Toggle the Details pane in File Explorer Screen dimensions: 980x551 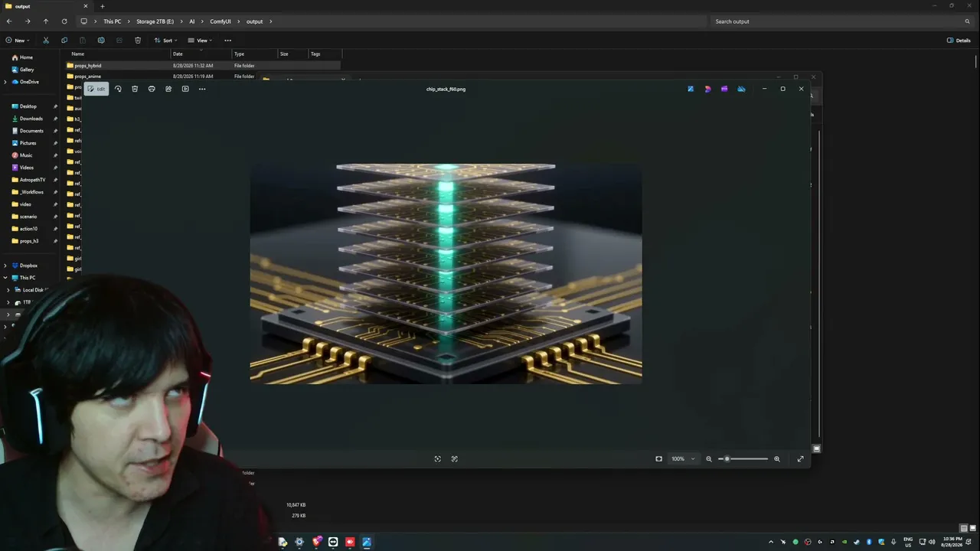tap(959, 41)
